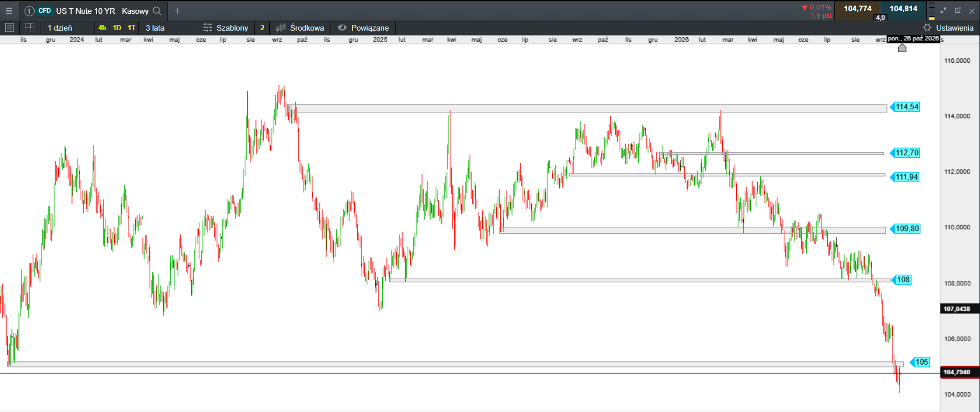Click the 107,0438 crosshair price label

coord(959,309)
